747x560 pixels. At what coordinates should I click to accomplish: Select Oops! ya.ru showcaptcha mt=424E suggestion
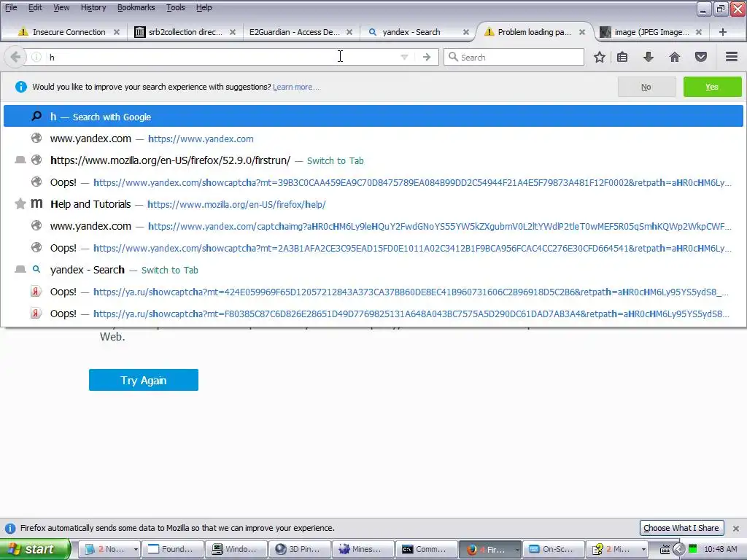point(373,292)
